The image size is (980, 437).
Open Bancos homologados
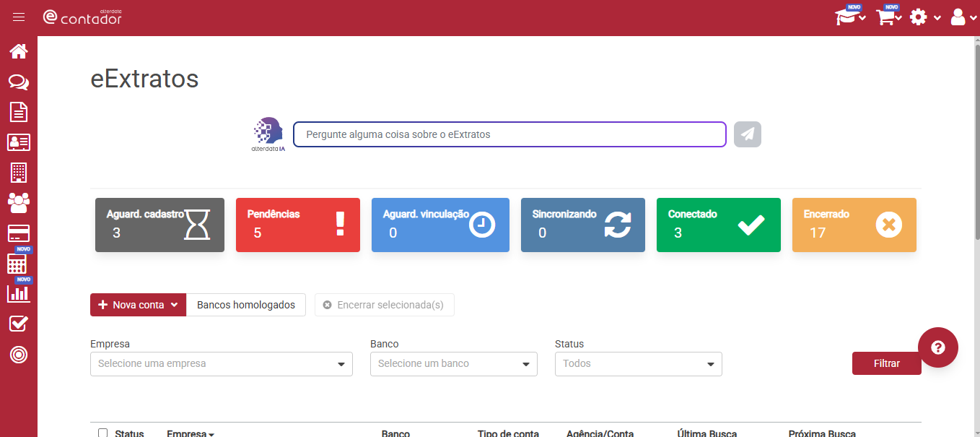[x=246, y=305]
